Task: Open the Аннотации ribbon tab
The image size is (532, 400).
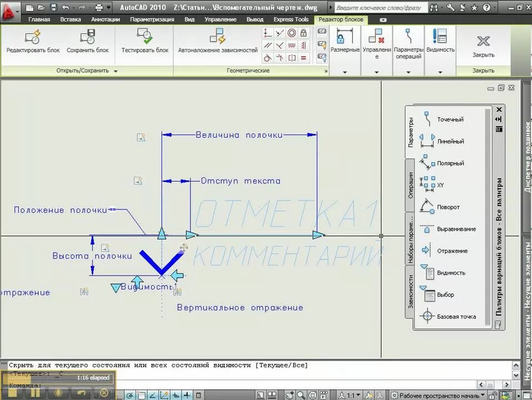Action: click(106, 19)
